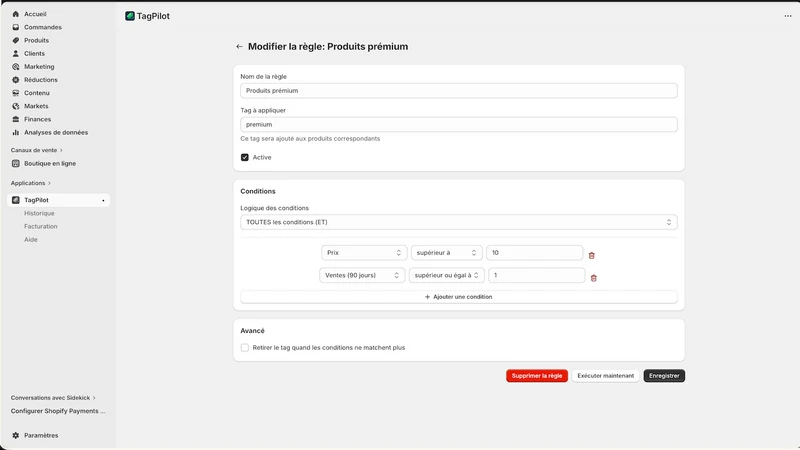Click the Exécuter maintenant button
Screen dimensions: 800x450
click(606, 376)
